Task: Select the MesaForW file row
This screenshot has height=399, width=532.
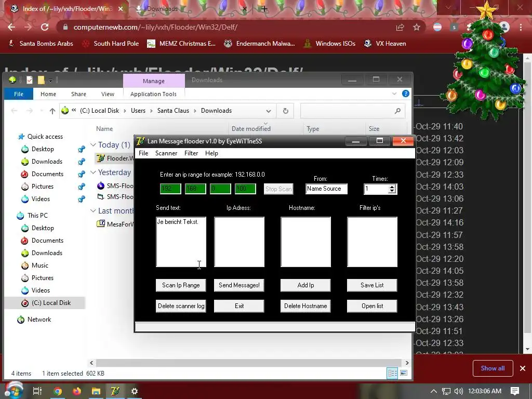Action: (x=115, y=224)
